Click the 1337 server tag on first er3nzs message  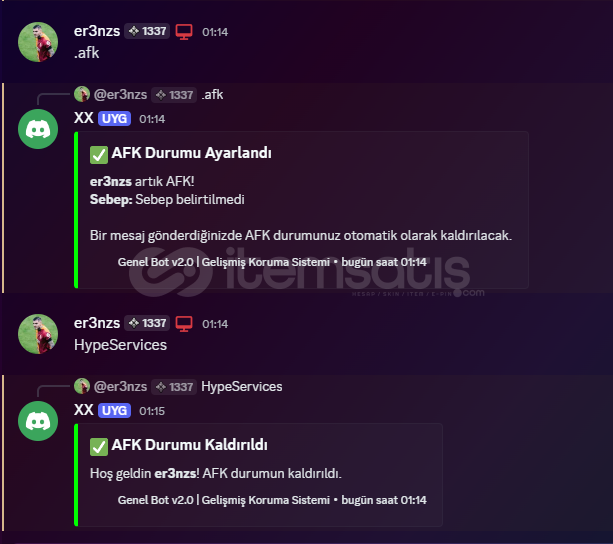147,31
